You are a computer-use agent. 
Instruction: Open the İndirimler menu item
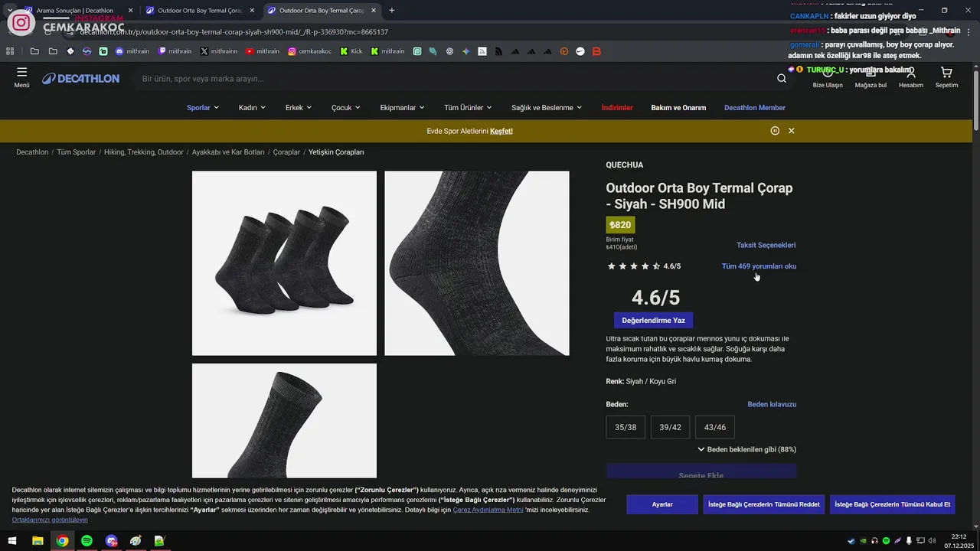(x=617, y=108)
